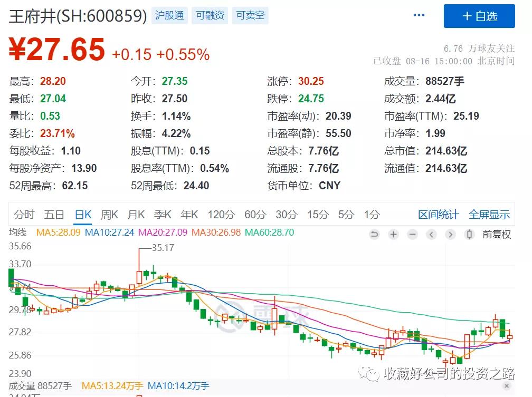This screenshot has height=397, width=532.
Task: Click the 35.17 peak marker on chart
Action: [x=163, y=248]
